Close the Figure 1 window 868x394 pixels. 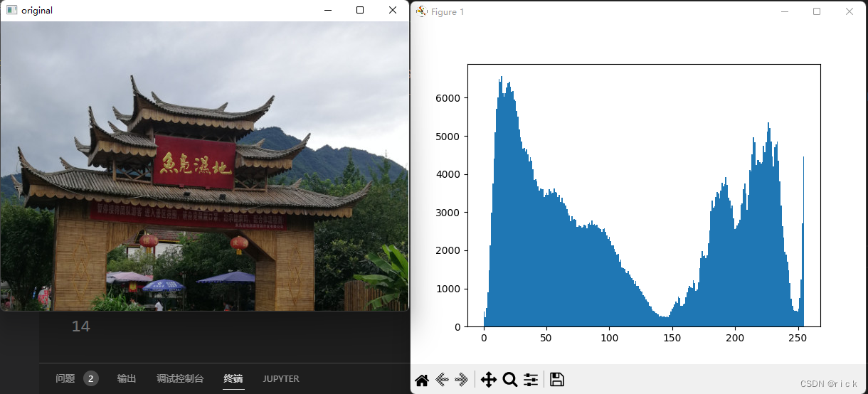tap(850, 11)
